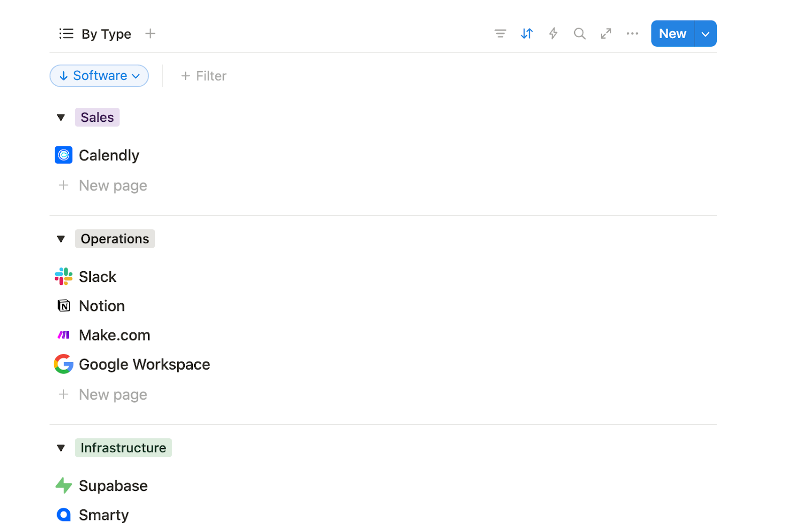The image size is (803, 532).
Task: Open the three-dot more options menu
Action: [632, 34]
